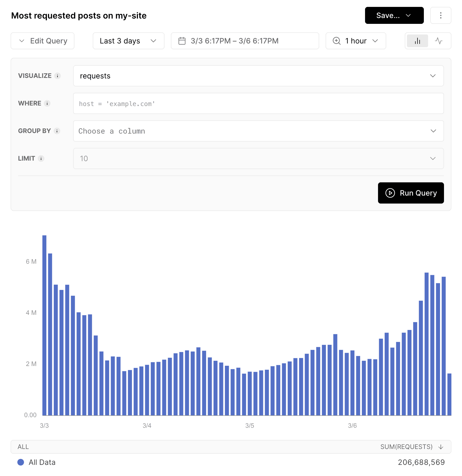The image size is (462, 476).
Task: Click the zoom magnifier granularity icon
Action: (x=337, y=41)
